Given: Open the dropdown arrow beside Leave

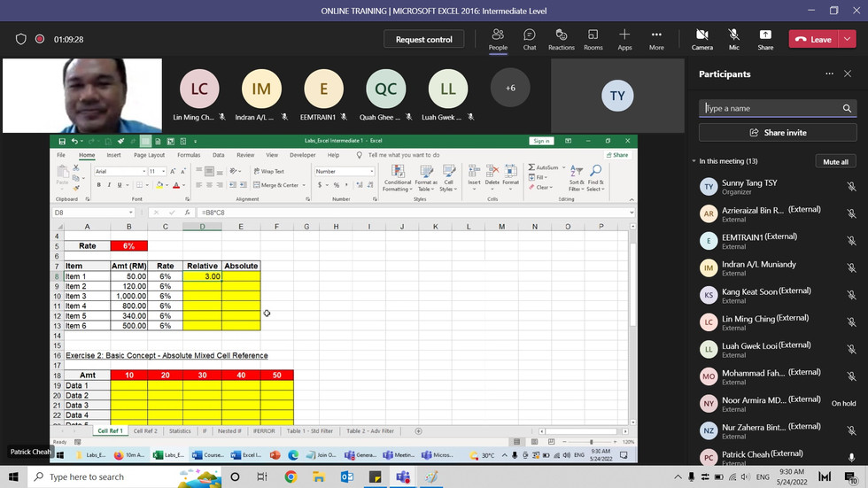Looking at the screenshot, I should coord(848,39).
